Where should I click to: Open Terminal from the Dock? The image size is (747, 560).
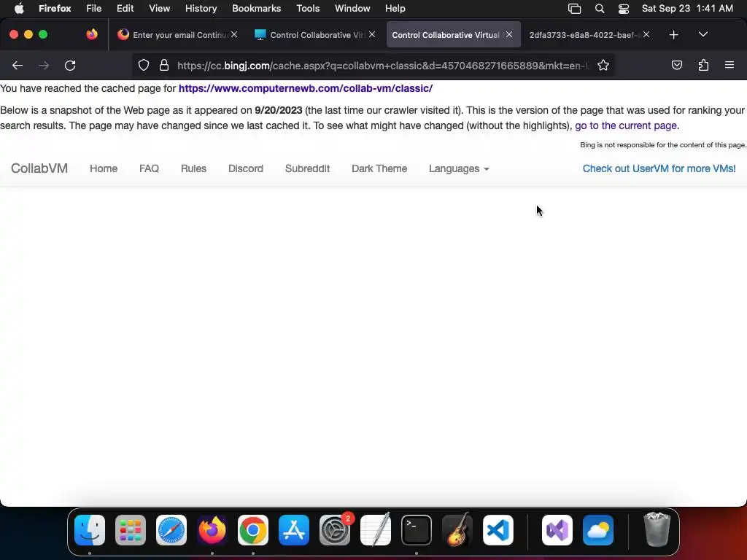(x=417, y=530)
